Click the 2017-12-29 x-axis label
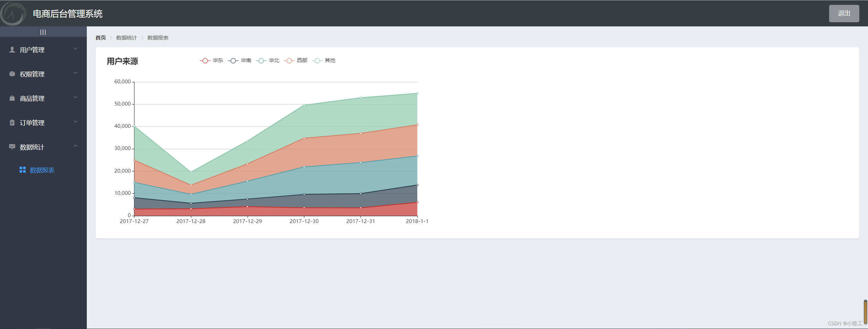 point(247,221)
